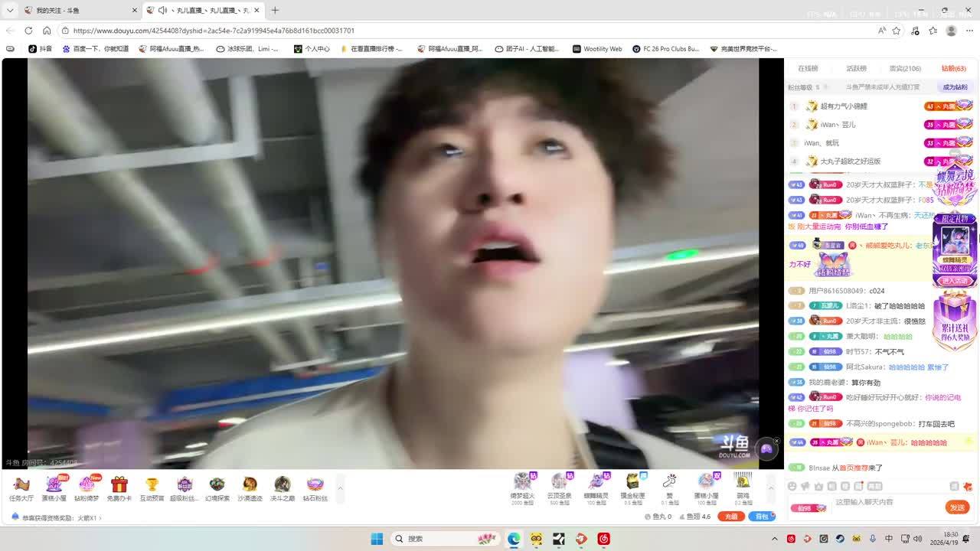Open the emoji picker in chat toolbar
The image size is (980, 551).
(792, 487)
